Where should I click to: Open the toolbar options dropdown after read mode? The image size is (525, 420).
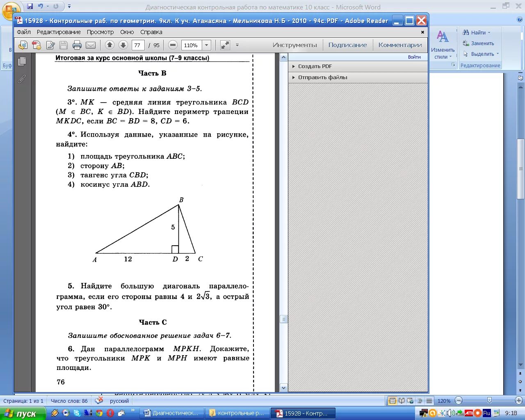(x=237, y=45)
